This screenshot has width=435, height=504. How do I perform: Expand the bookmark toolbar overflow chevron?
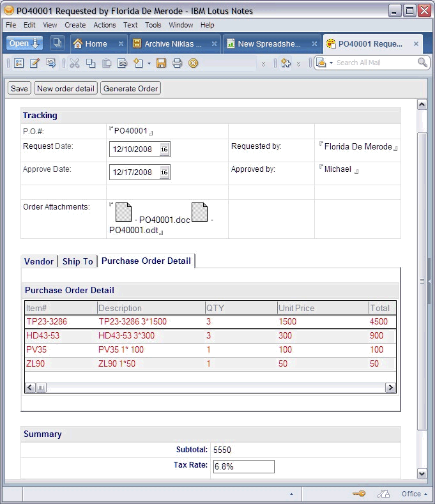(299, 64)
